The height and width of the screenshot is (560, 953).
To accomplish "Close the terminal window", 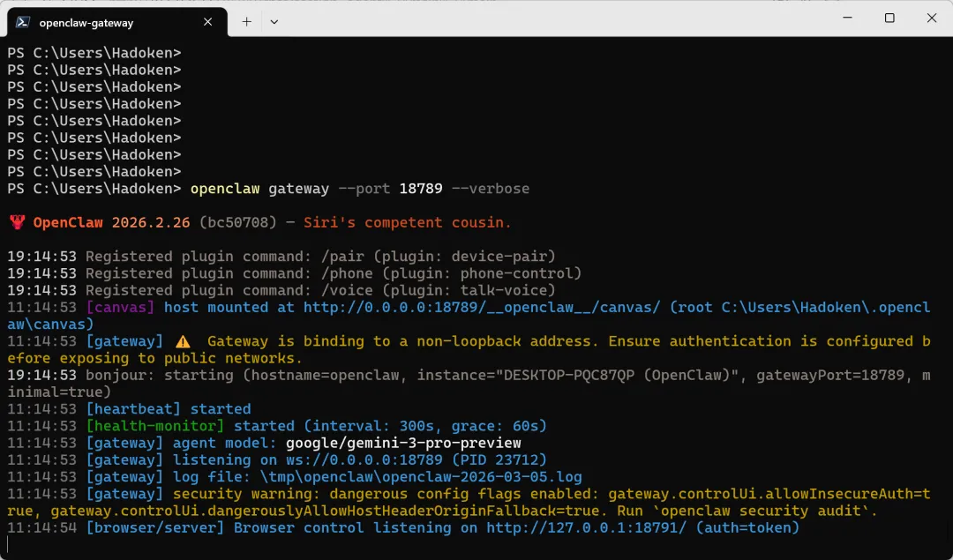I will point(931,18).
